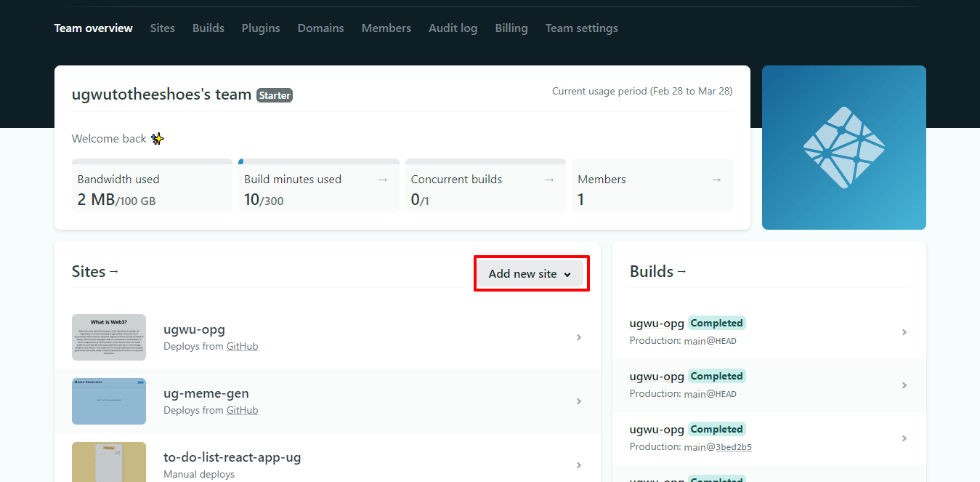
Task: Click the Manual deploys label
Action: pos(199,474)
